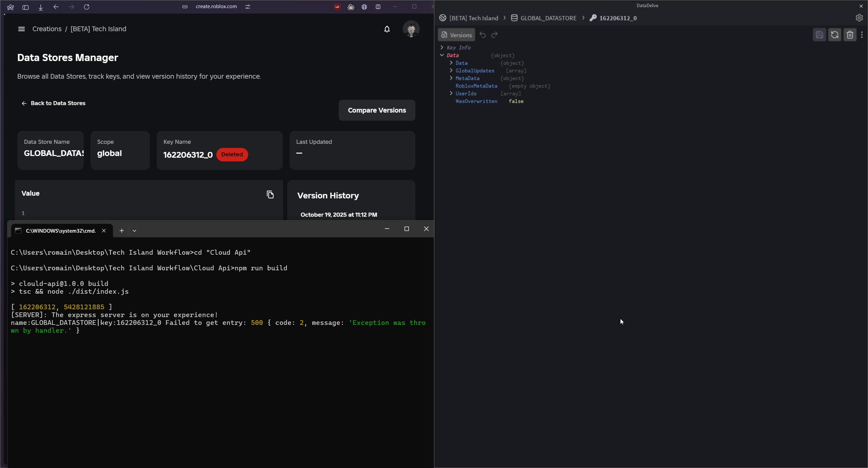Expand the Key Info section

[442, 47]
